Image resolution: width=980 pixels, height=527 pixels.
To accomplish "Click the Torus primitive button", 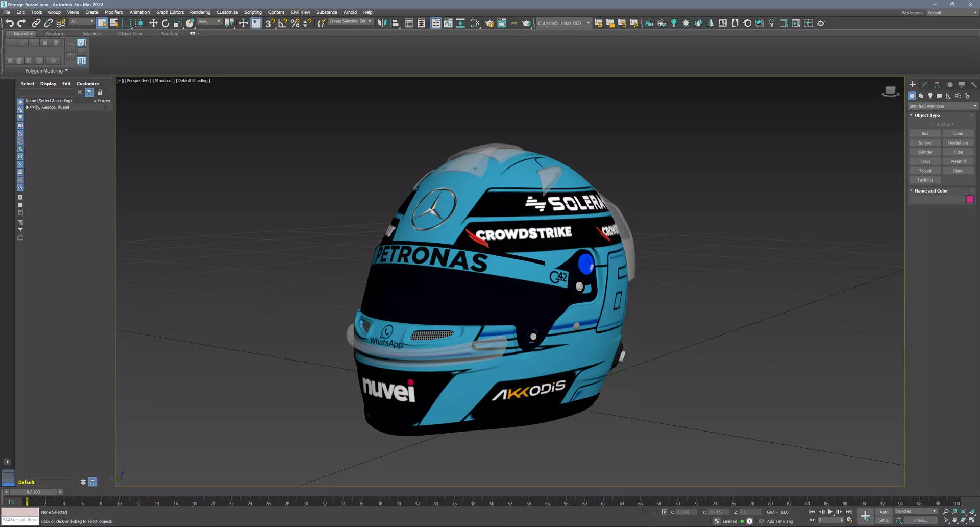I will pos(925,161).
